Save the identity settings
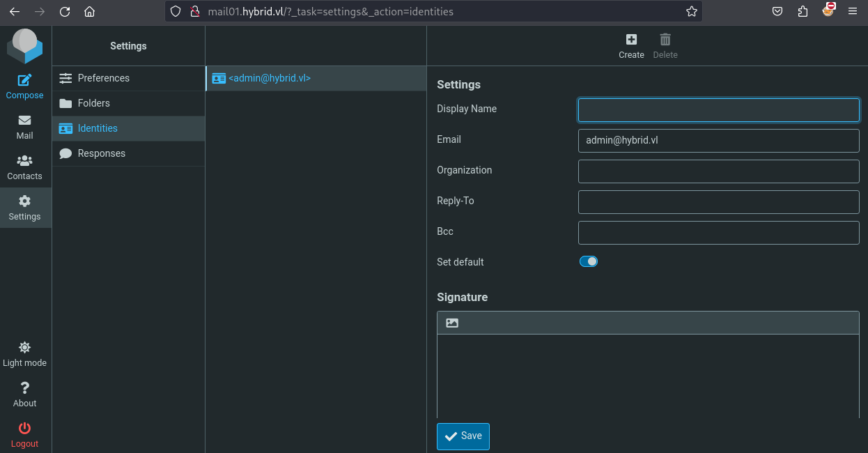This screenshot has width=868, height=453. pos(463,436)
